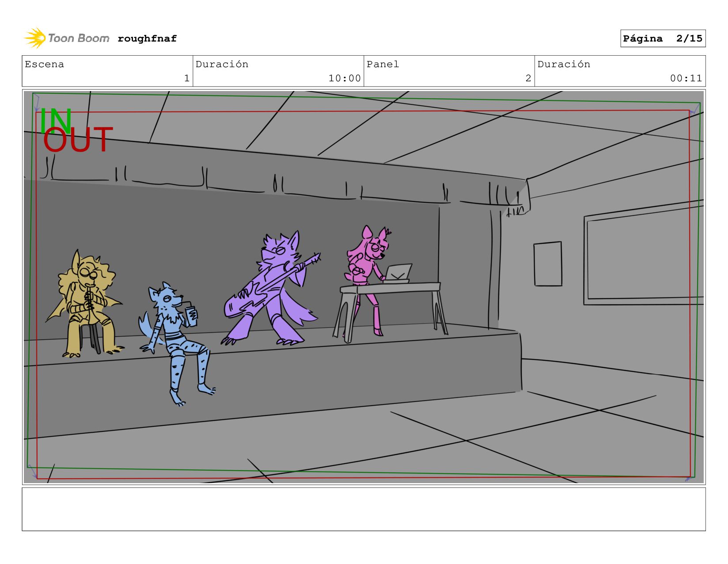Screen dimensions: 728x564
Task: Click the Toon Boom logo
Action: coord(66,38)
